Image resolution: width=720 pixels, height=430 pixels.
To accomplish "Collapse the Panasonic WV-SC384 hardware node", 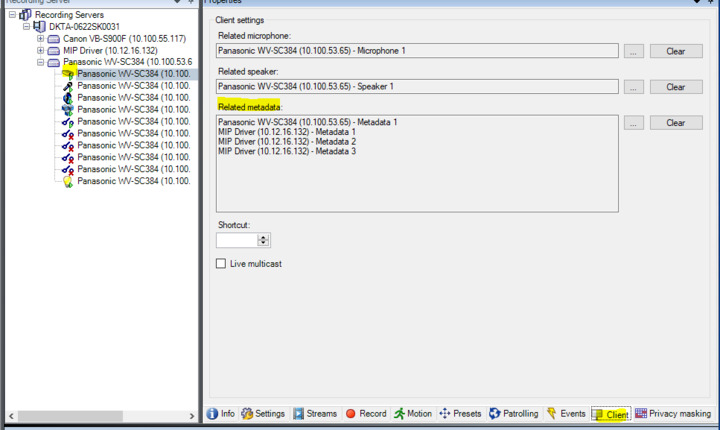I will [40, 63].
